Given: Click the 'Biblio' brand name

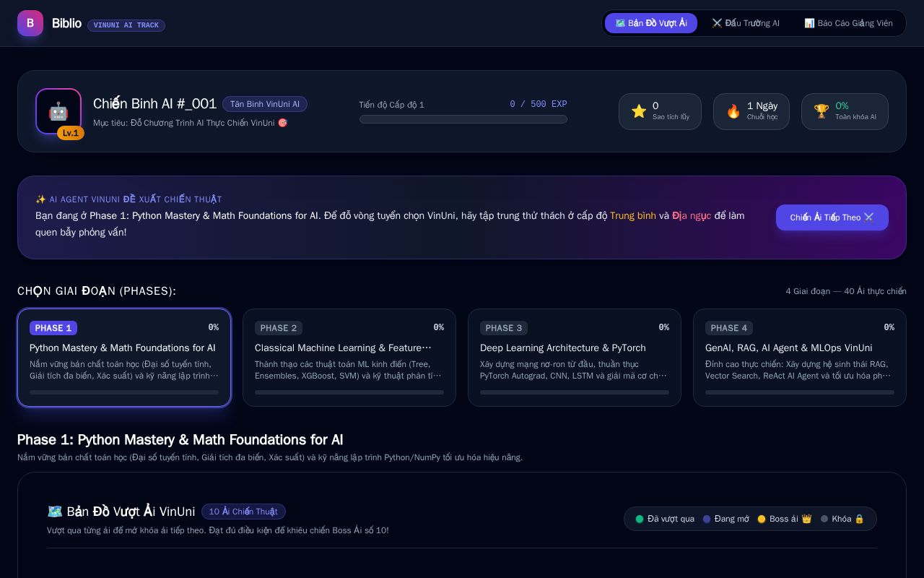Looking at the screenshot, I should (66, 23).
